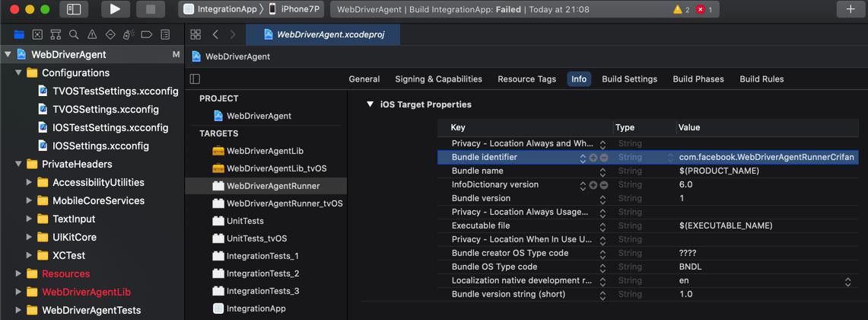Viewport: 868px width, 320px height.
Task: Collapse the PrivateHeaders folder triangle
Action: point(18,164)
